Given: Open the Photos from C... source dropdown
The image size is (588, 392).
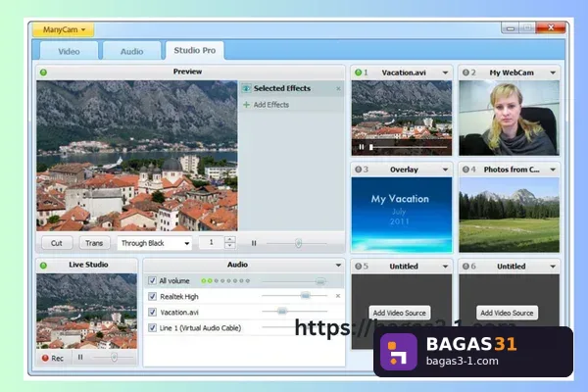Looking at the screenshot, I should tap(553, 170).
